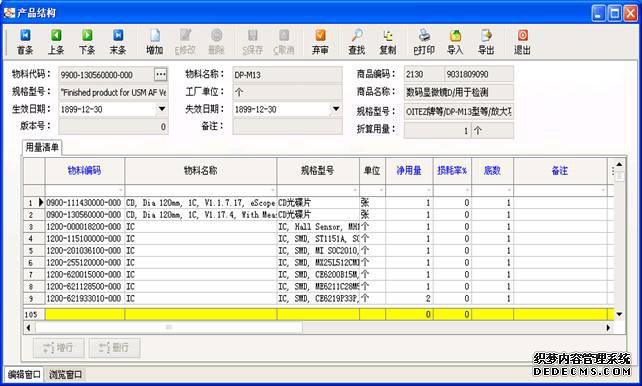Click the 增行 add row button
The width and height of the screenshot is (642, 386).
coord(59,348)
